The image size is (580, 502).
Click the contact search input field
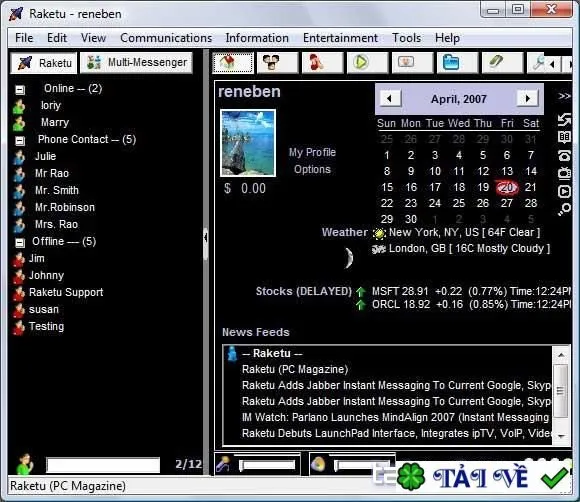(x=103, y=465)
